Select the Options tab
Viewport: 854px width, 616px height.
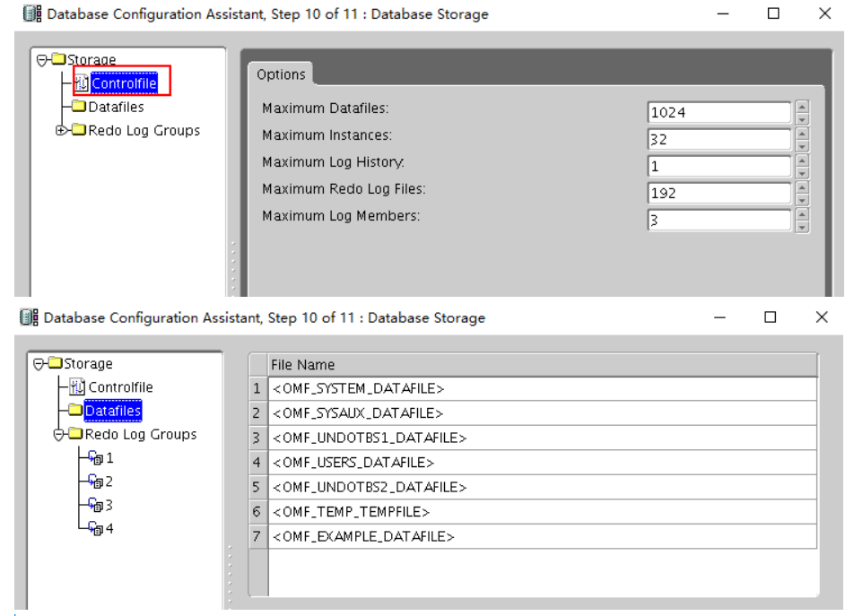pos(281,74)
